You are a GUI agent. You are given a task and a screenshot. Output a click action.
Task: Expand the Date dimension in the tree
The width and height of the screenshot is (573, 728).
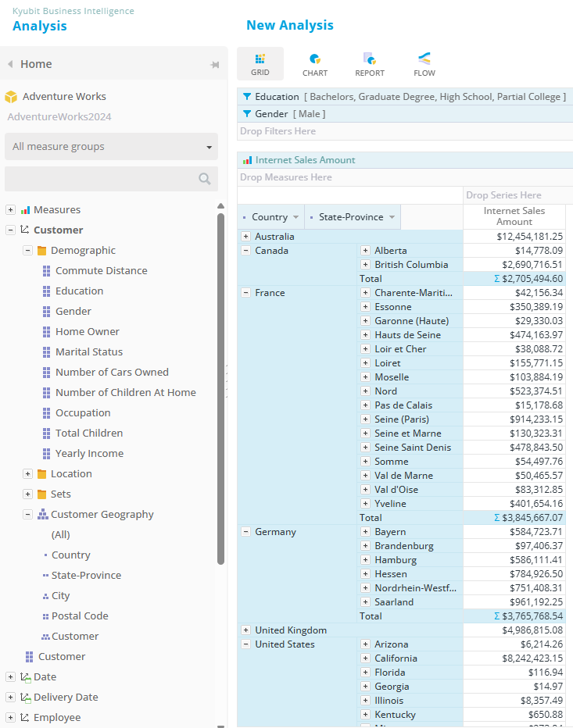click(9, 676)
